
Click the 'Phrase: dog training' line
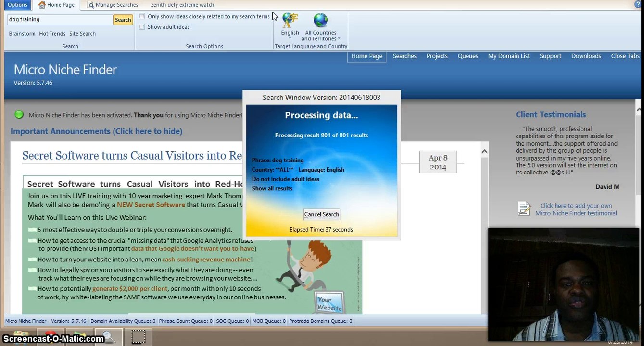tap(278, 161)
